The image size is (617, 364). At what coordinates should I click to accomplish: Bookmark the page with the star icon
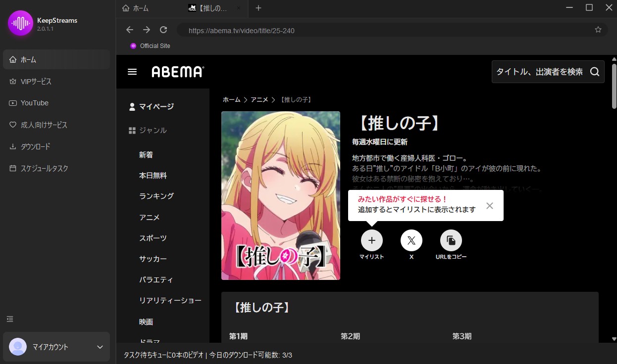[598, 30]
